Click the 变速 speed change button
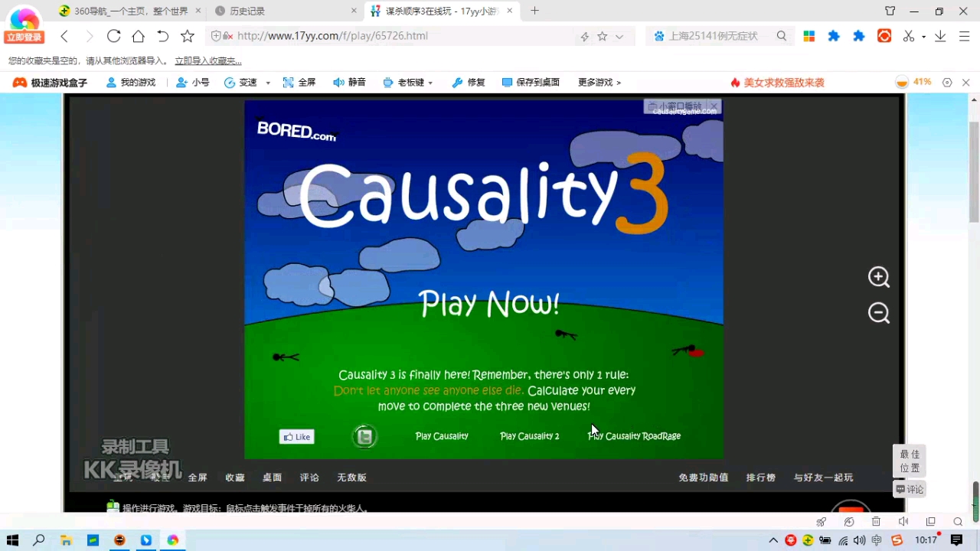Viewport: 980px width, 551px height. tap(241, 83)
